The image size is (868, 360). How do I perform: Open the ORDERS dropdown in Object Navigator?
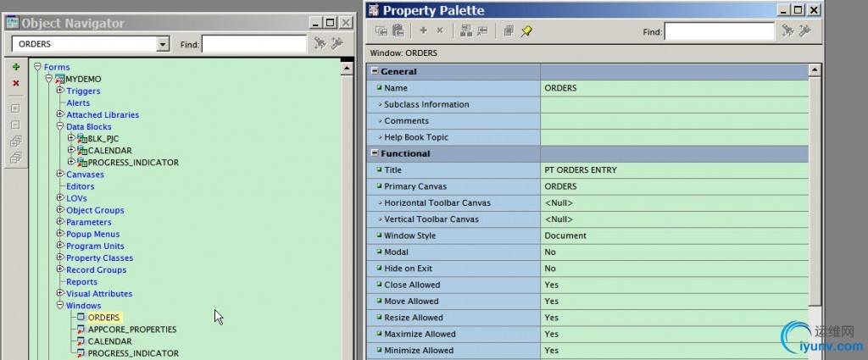(x=163, y=44)
